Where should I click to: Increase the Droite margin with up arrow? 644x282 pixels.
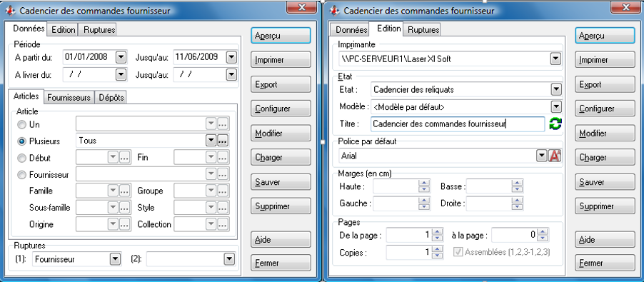[517, 200]
